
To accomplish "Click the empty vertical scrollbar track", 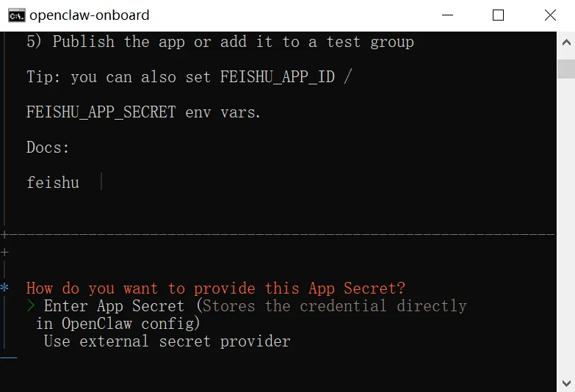I will [x=566, y=220].
